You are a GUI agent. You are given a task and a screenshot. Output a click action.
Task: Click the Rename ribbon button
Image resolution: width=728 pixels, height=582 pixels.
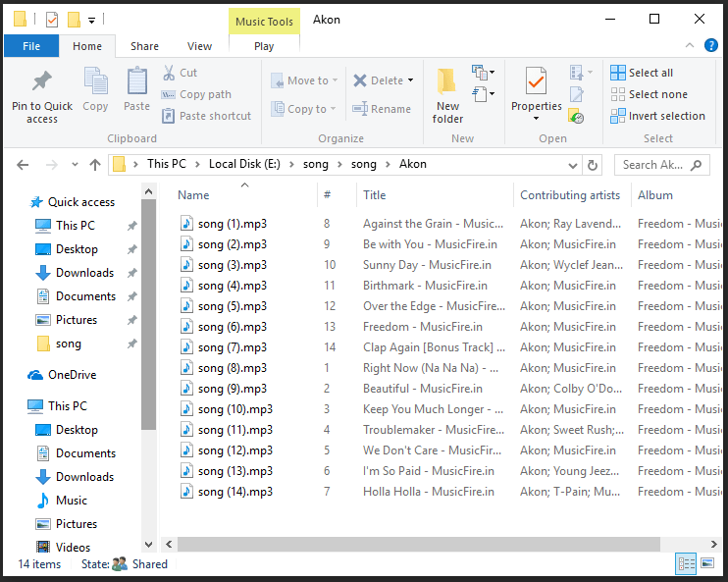(382, 109)
